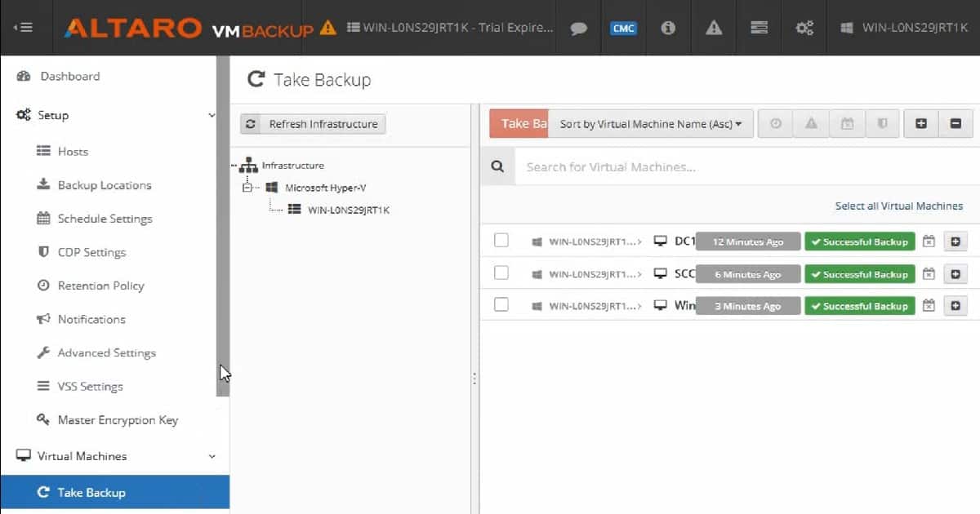Expand Win row details with plus button
The height and width of the screenshot is (514, 980).
pos(955,306)
